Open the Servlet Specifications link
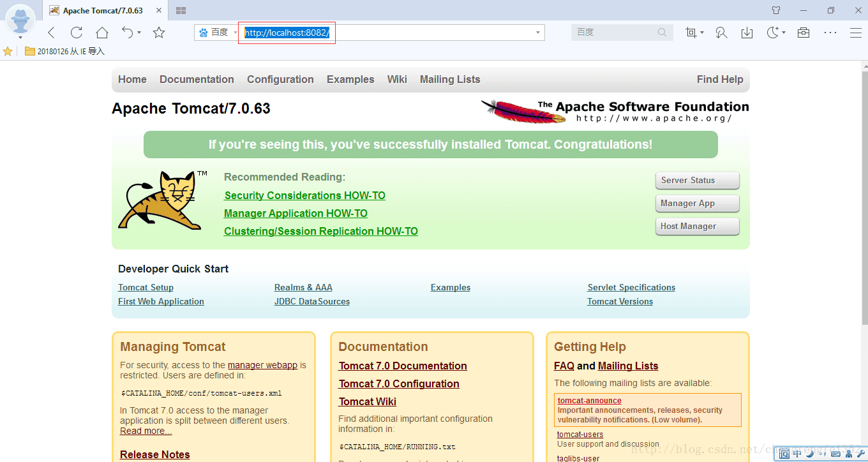This screenshot has height=462, width=868. pos(631,287)
